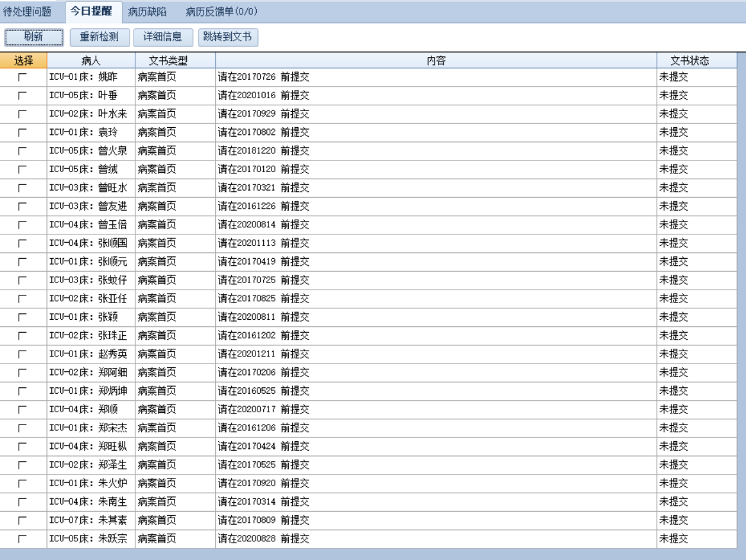Click the 重新检测 button
746x560 pixels.
click(100, 37)
